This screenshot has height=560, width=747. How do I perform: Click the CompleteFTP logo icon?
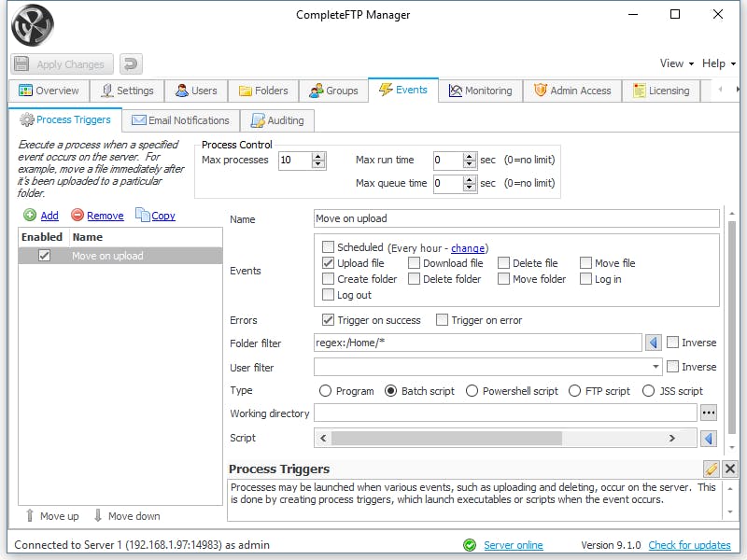click(x=33, y=25)
